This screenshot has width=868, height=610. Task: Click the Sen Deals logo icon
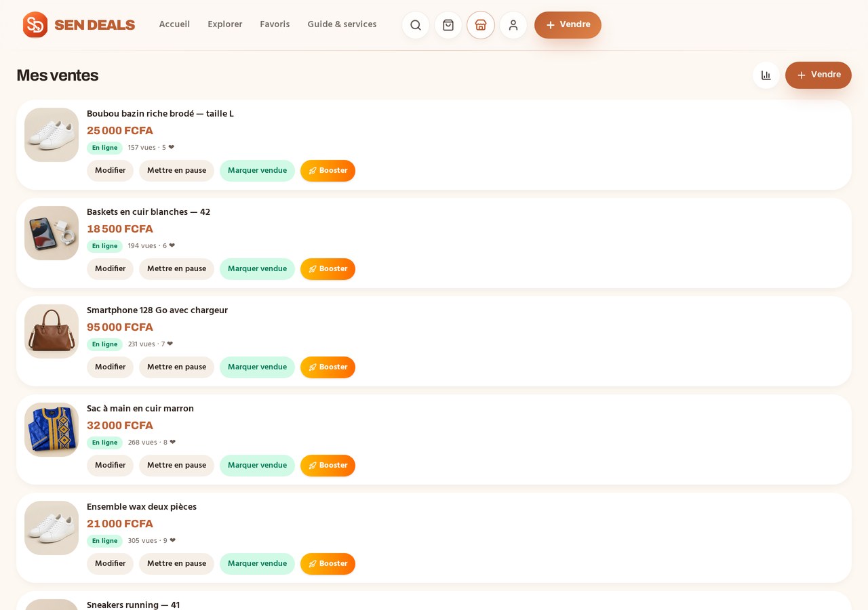(35, 25)
